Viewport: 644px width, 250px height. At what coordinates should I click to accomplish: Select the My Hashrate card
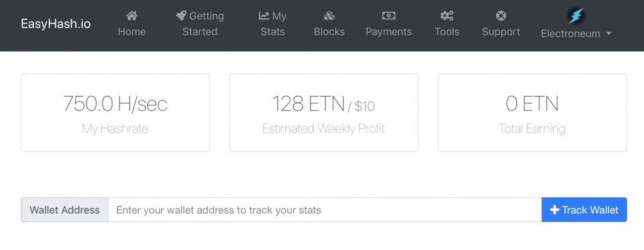click(115, 113)
